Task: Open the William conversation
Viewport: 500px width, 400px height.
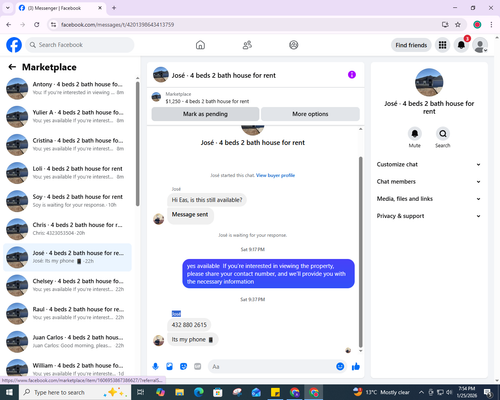Action: point(67,368)
